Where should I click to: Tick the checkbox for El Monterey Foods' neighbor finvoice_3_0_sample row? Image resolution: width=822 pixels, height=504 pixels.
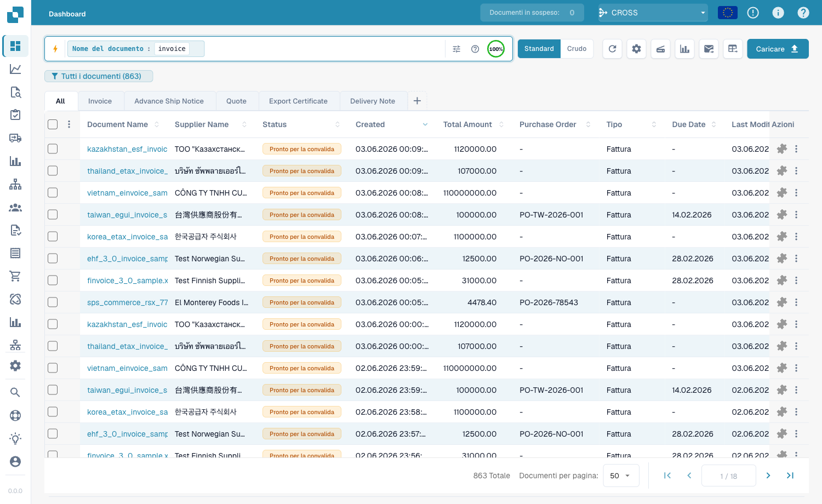(x=53, y=280)
